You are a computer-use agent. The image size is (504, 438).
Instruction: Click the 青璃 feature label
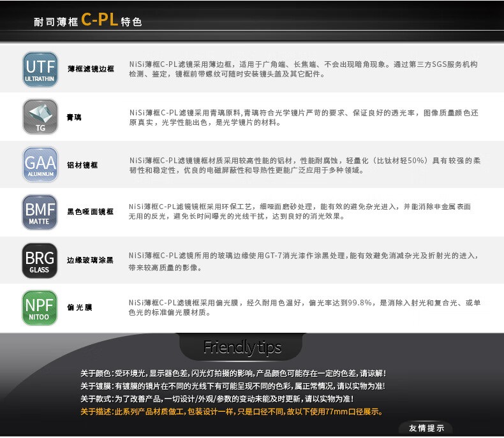[x=74, y=117]
